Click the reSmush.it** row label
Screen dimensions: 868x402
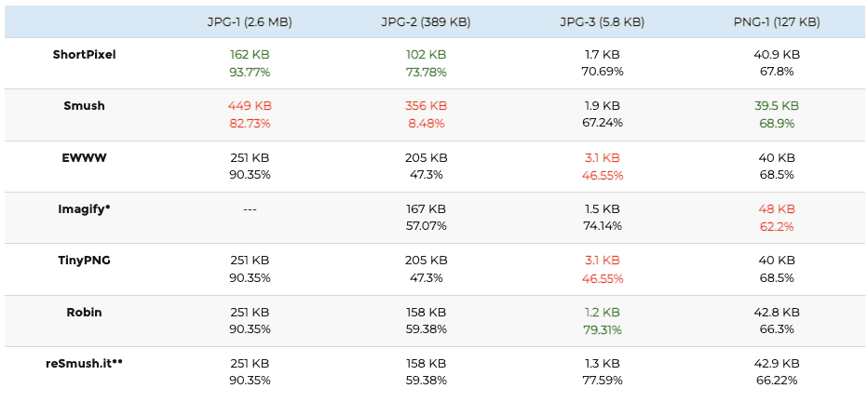(84, 363)
